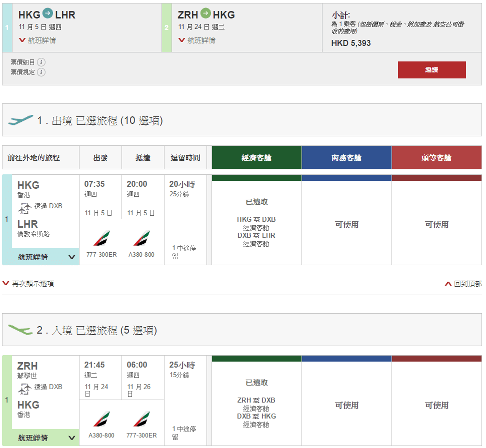Click Emirates logo above outbound A380-800
This screenshot has width=486, height=448.
pyautogui.click(x=141, y=239)
